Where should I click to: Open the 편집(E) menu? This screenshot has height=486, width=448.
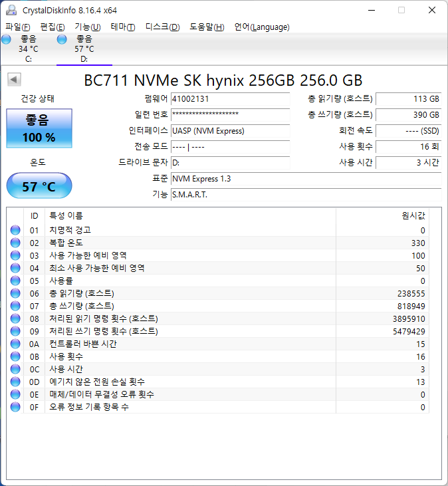click(x=53, y=27)
